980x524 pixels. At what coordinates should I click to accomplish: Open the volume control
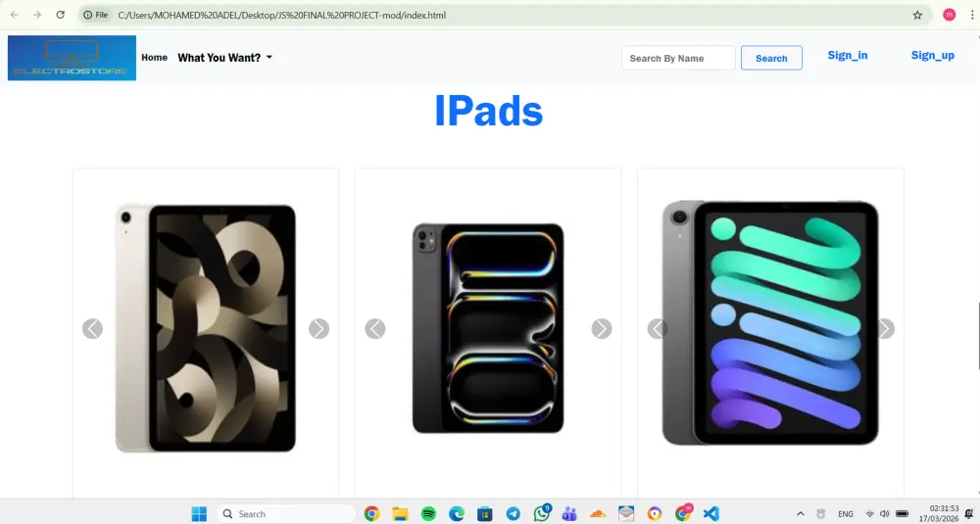pos(884,514)
